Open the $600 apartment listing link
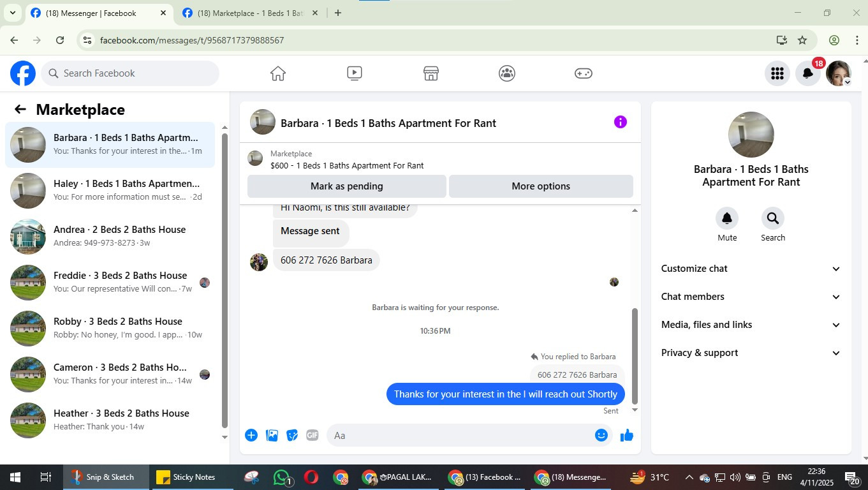868x490 pixels. coord(347,165)
